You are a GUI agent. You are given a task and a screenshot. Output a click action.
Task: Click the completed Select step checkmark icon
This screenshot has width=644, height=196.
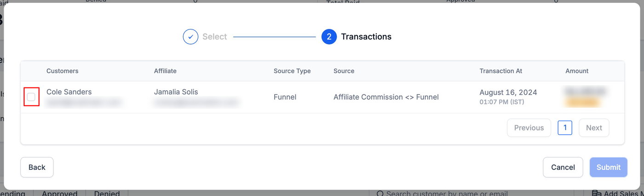point(190,37)
